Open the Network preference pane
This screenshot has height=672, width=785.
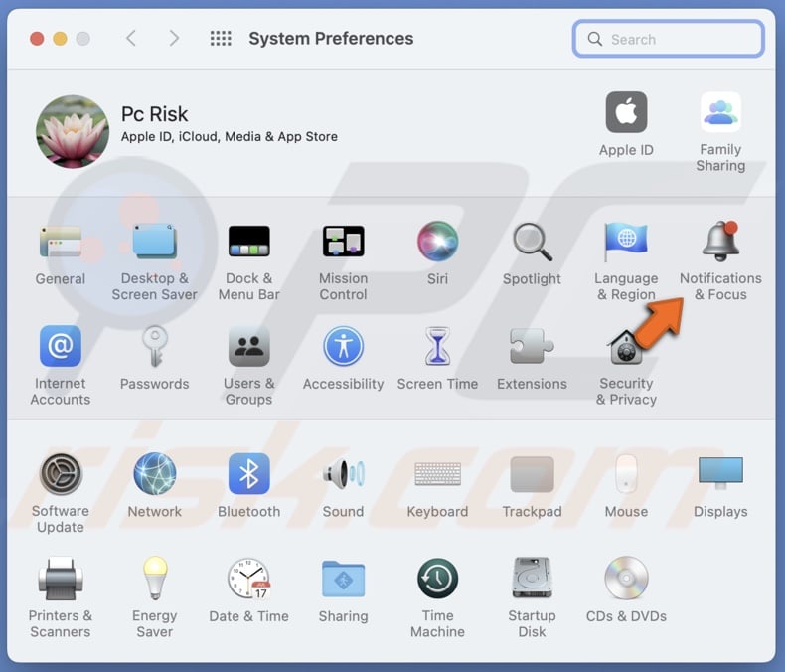point(154,474)
